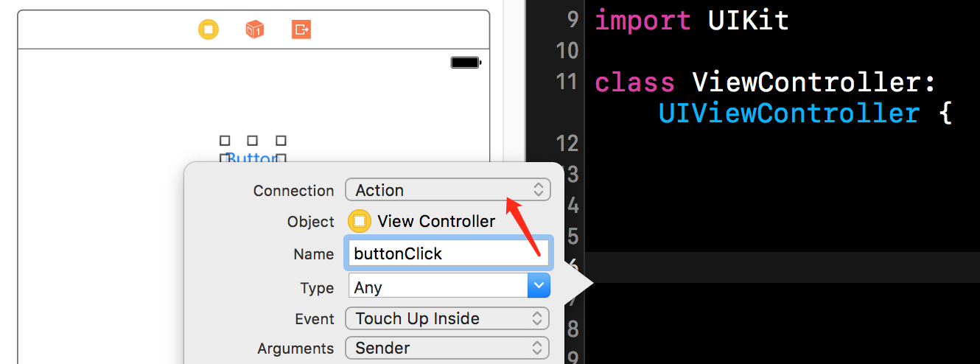Screen dimensions: 980x364
Task: Select the Button on the storyboard canvas
Action: 253,158
